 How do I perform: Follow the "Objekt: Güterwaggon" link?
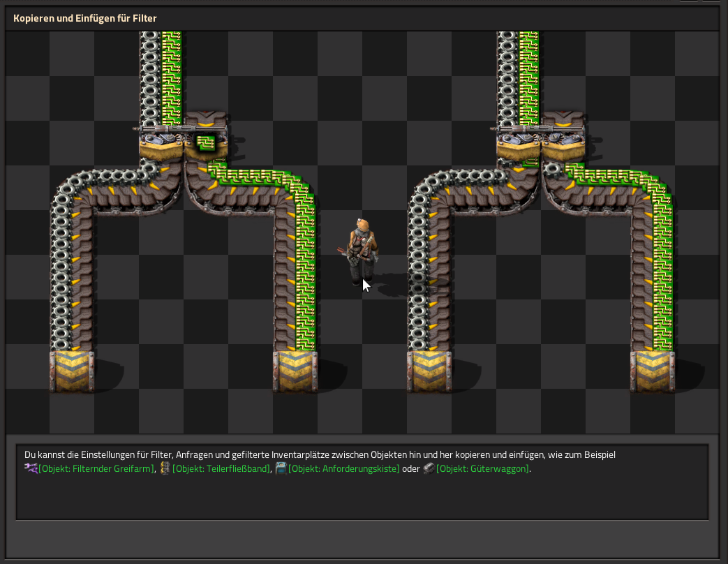(x=482, y=469)
